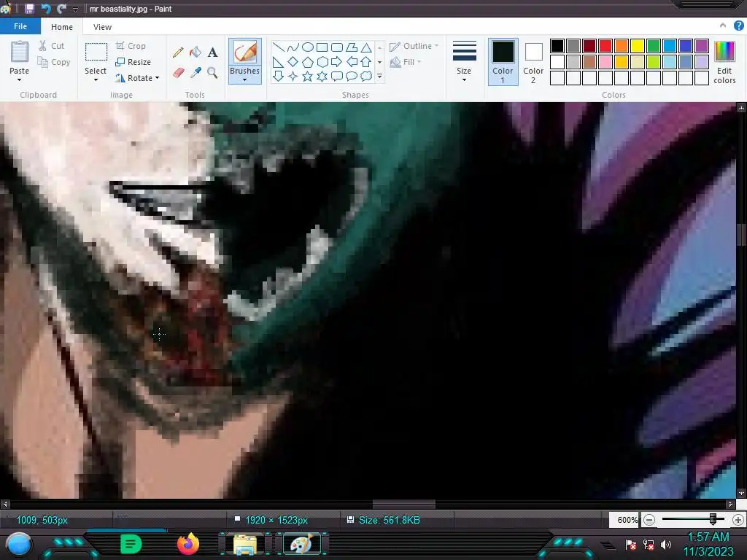747x560 pixels.
Task: Click the Cut button
Action: pos(52,46)
